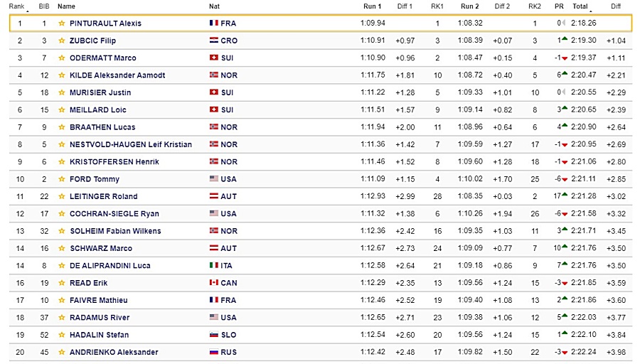Sort the table by Run 1
Viewport: 640px width, 364px height.
pos(372,6)
